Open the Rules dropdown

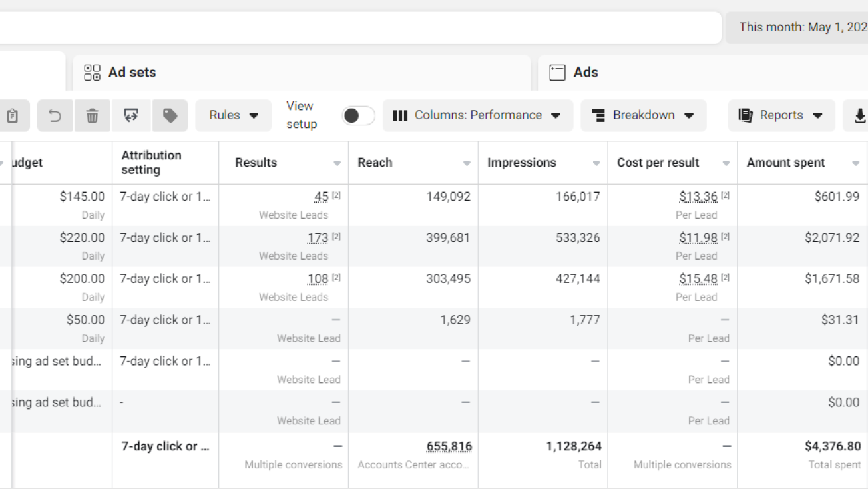point(234,115)
